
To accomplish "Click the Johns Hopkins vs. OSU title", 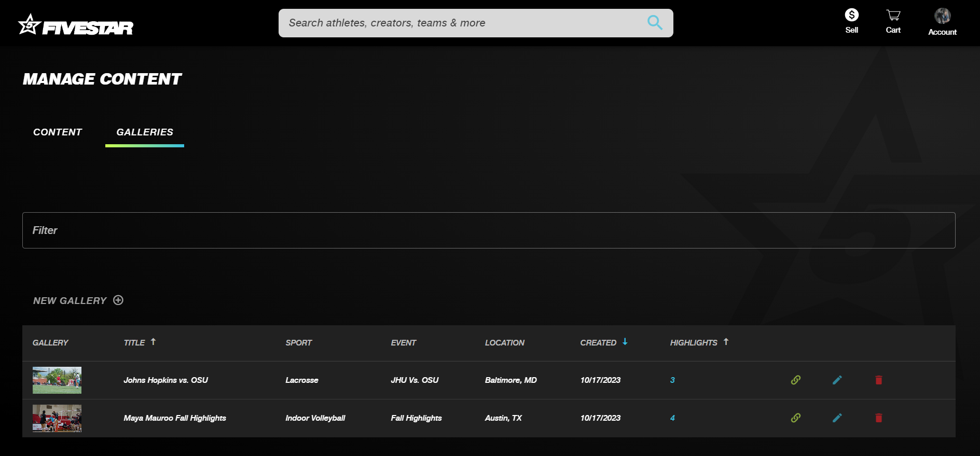I will coord(165,380).
